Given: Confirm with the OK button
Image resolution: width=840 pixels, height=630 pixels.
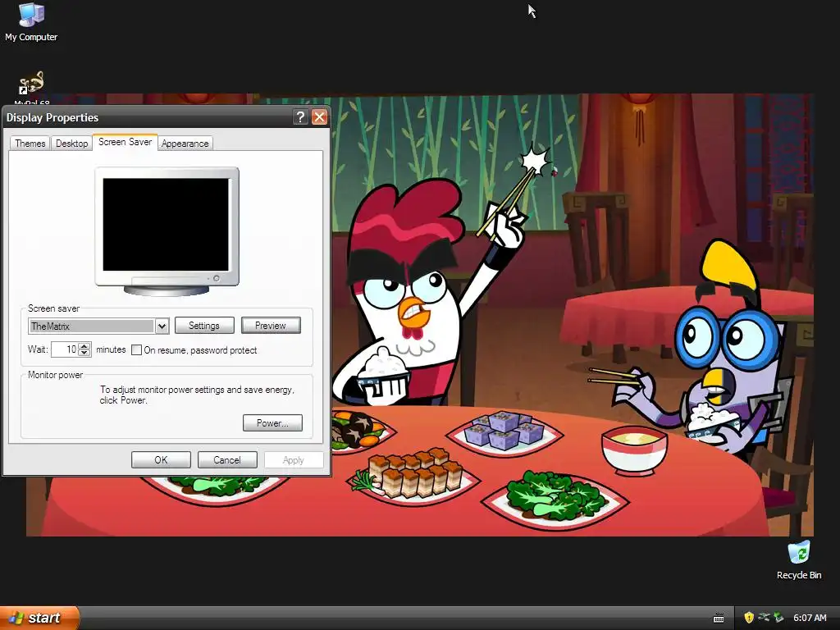Looking at the screenshot, I should (162, 459).
